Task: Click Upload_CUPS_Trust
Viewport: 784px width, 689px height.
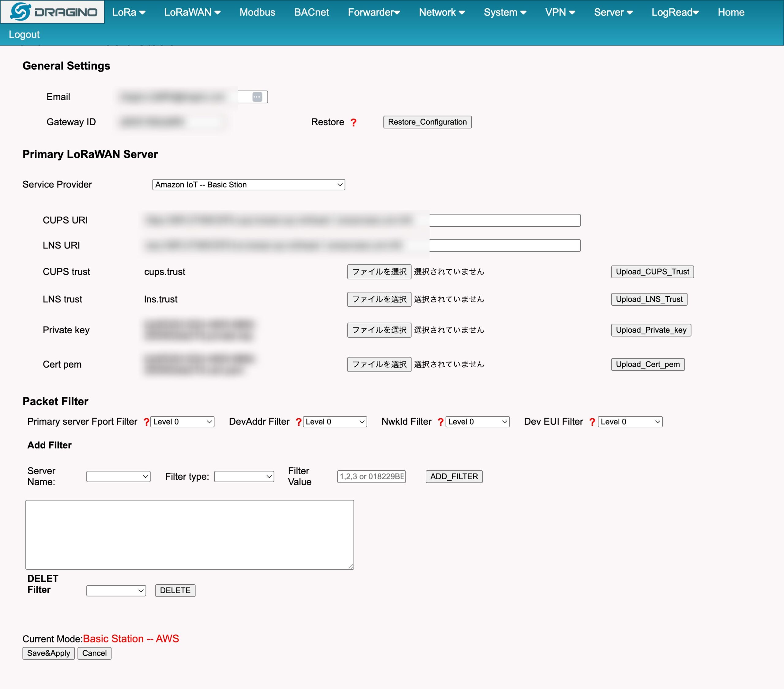Action: click(x=652, y=272)
